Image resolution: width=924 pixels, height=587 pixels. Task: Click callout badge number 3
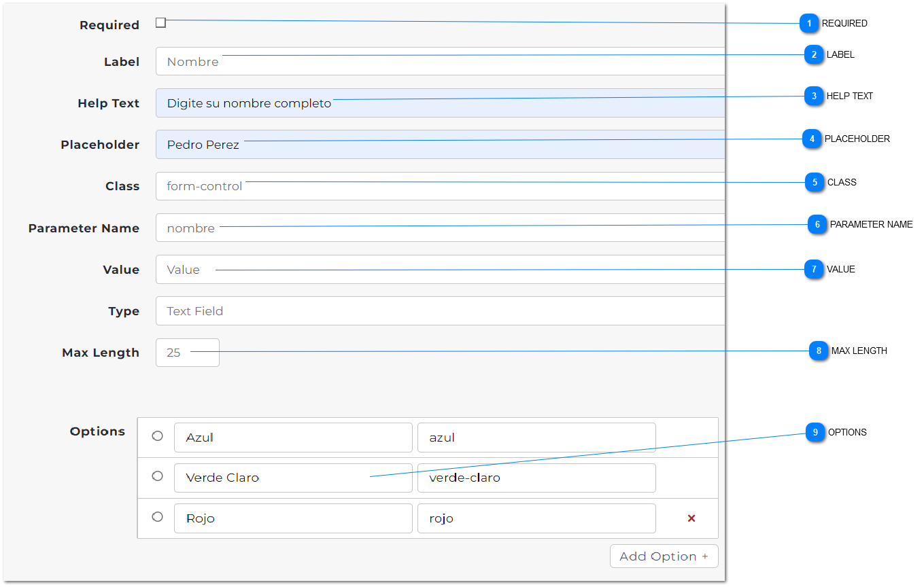pos(814,96)
